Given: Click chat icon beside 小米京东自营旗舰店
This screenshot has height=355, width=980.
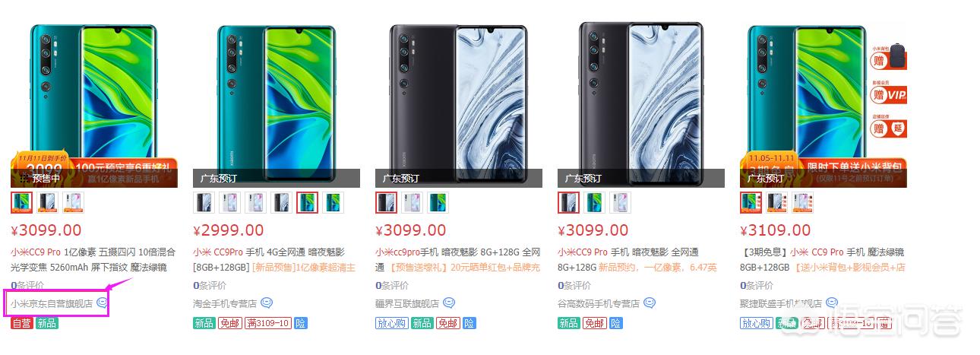Looking at the screenshot, I should (x=103, y=303).
